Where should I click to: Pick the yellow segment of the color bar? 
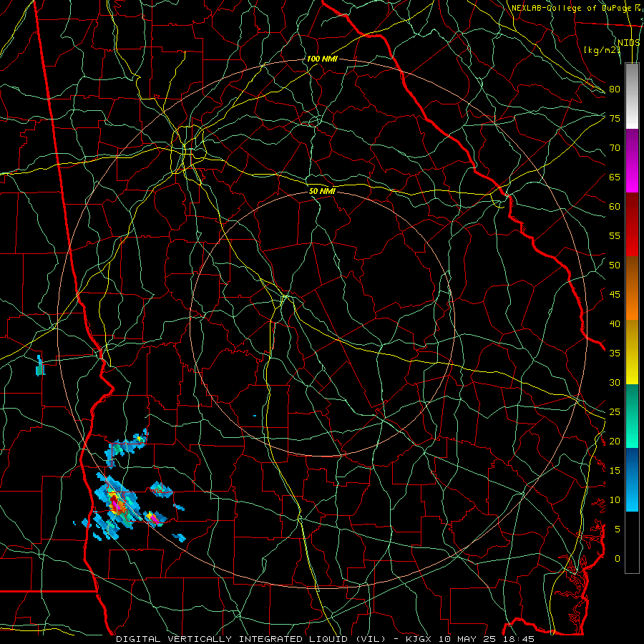[x=632, y=352]
